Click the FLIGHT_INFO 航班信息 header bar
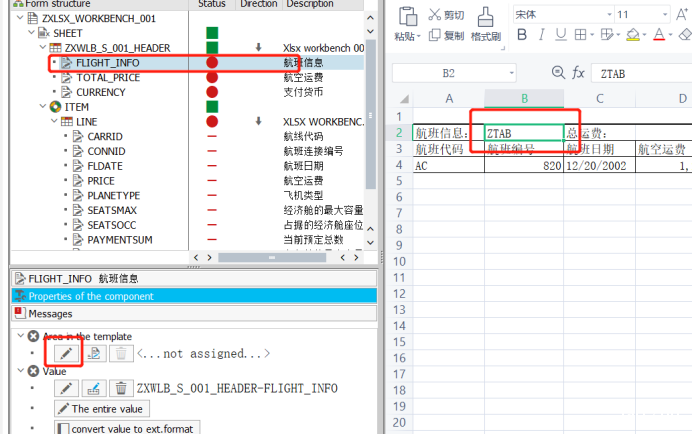Viewport: 693px width, 434px height. tap(194, 278)
